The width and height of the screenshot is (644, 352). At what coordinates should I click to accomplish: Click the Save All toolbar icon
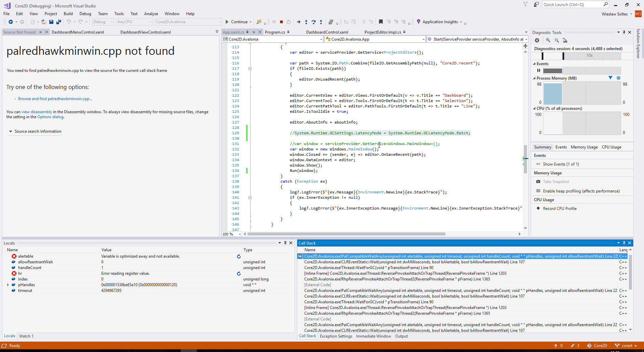coord(59,22)
